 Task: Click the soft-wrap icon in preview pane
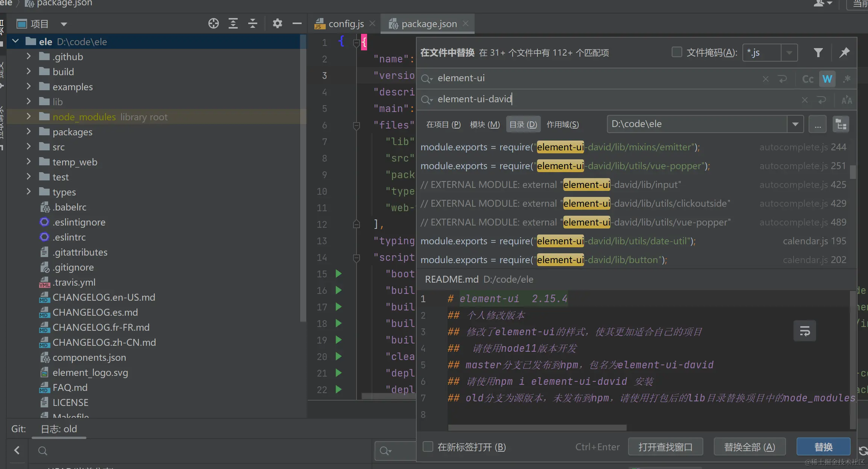804,331
